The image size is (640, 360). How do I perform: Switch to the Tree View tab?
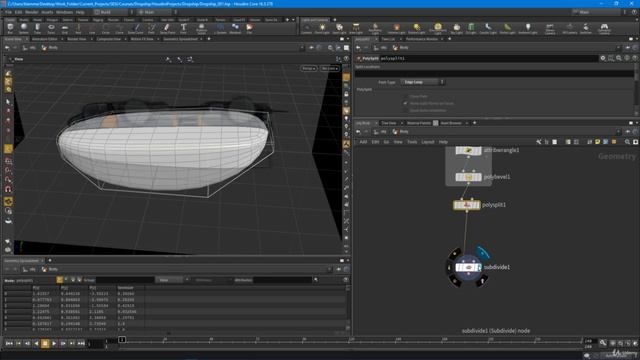pos(389,123)
